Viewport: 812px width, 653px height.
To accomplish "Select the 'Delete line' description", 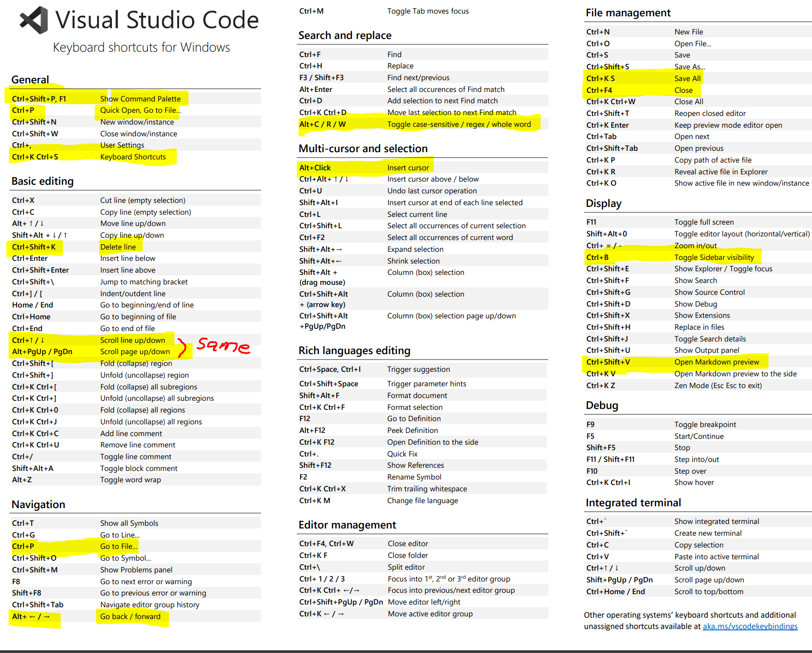I will point(118,247).
